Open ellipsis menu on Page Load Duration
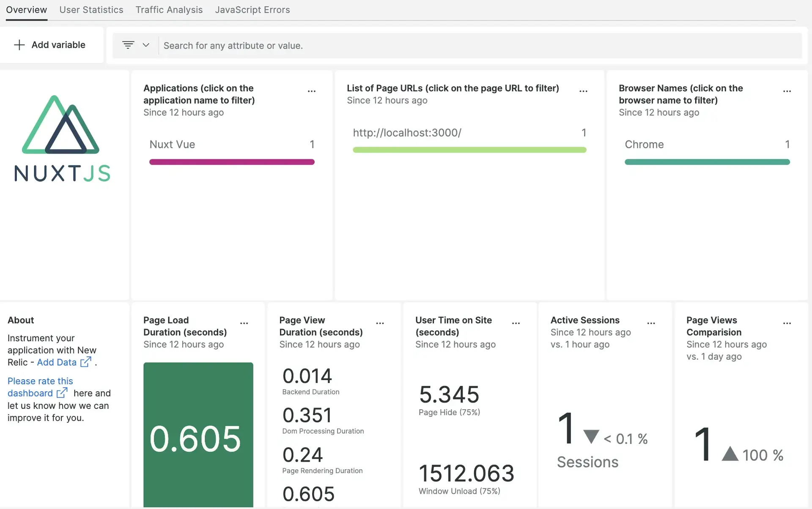 pyautogui.click(x=244, y=323)
